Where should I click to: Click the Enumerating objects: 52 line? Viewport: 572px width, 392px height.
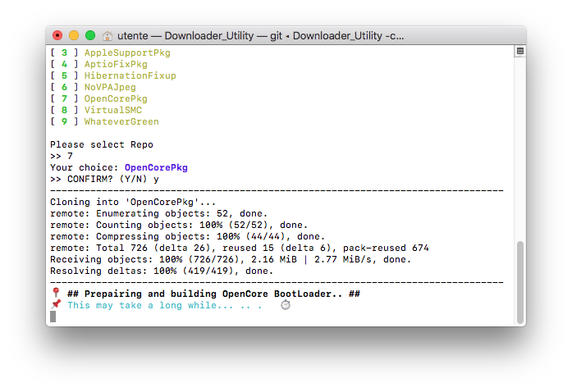(x=158, y=214)
